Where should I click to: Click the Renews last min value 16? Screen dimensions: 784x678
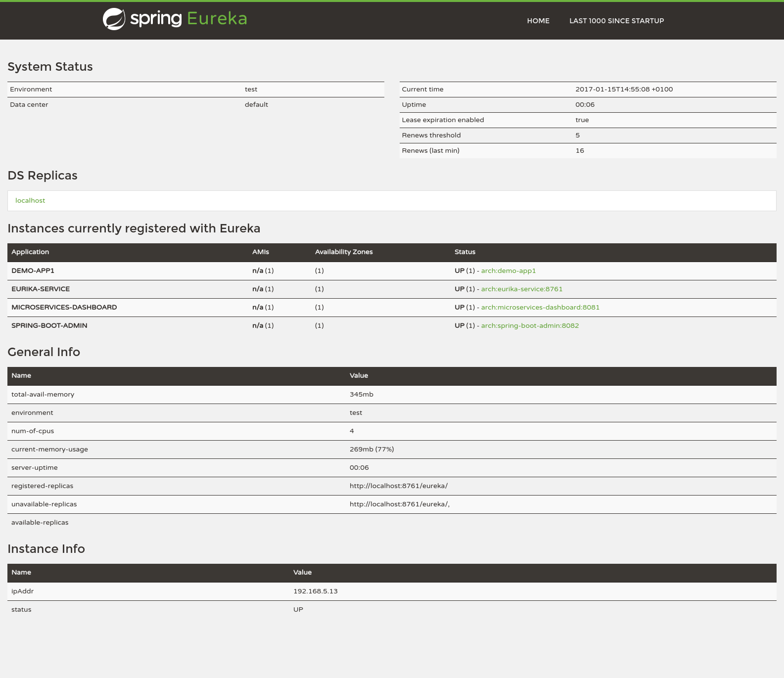tap(580, 150)
